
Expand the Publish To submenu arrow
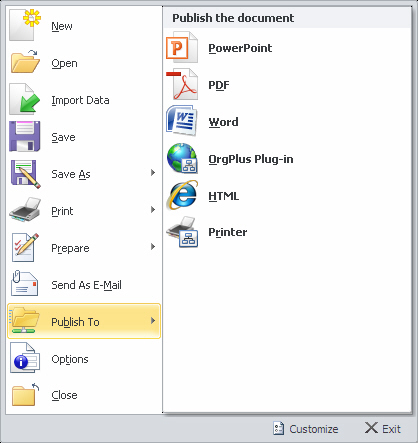(x=153, y=321)
